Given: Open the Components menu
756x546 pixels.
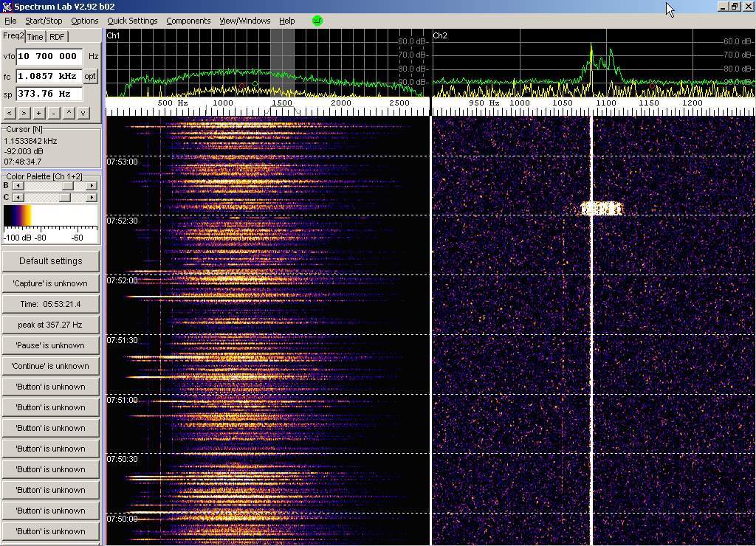Looking at the screenshot, I should point(188,21).
